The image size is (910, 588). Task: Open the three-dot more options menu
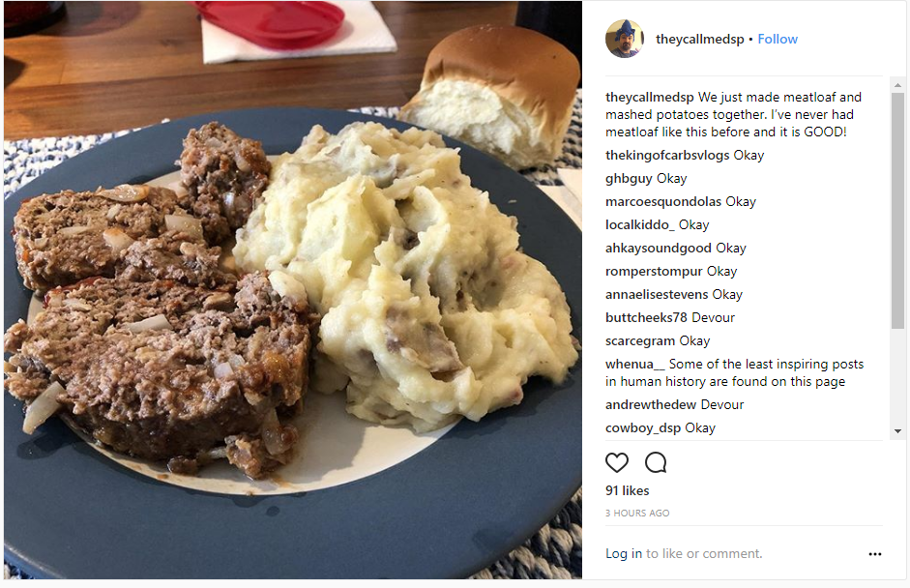(874, 554)
